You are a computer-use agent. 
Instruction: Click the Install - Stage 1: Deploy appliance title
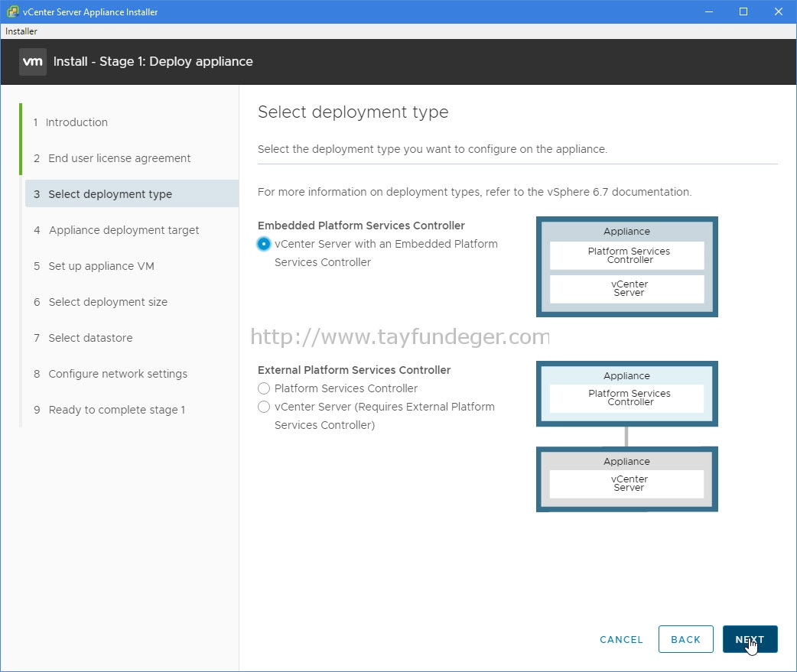coord(153,61)
